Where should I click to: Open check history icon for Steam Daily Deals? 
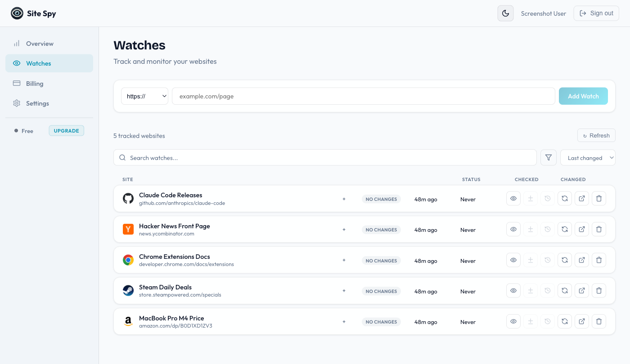pyautogui.click(x=547, y=290)
